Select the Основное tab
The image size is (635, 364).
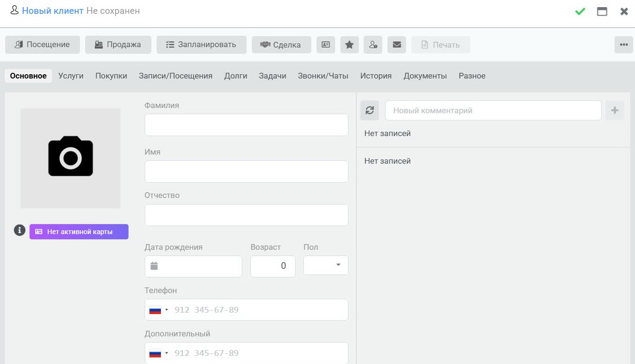coord(28,76)
